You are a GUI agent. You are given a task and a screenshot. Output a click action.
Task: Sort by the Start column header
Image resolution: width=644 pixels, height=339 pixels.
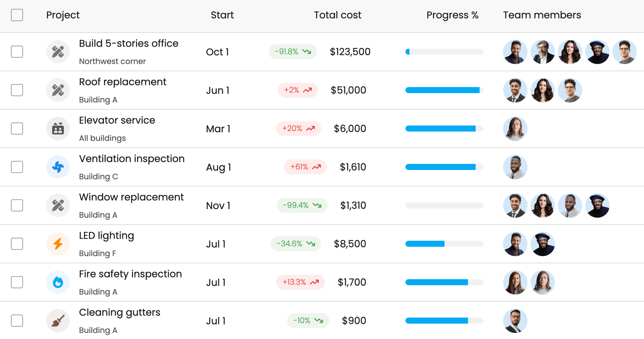tap(222, 15)
